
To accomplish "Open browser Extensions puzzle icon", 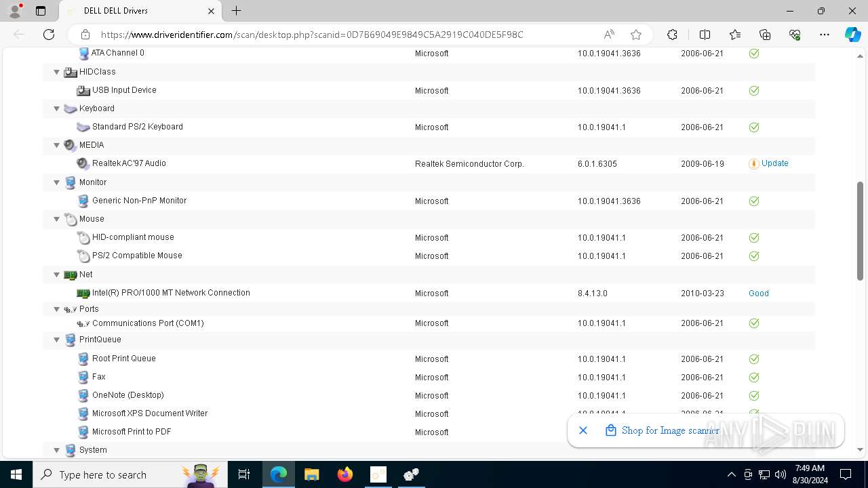I will (672, 35).
